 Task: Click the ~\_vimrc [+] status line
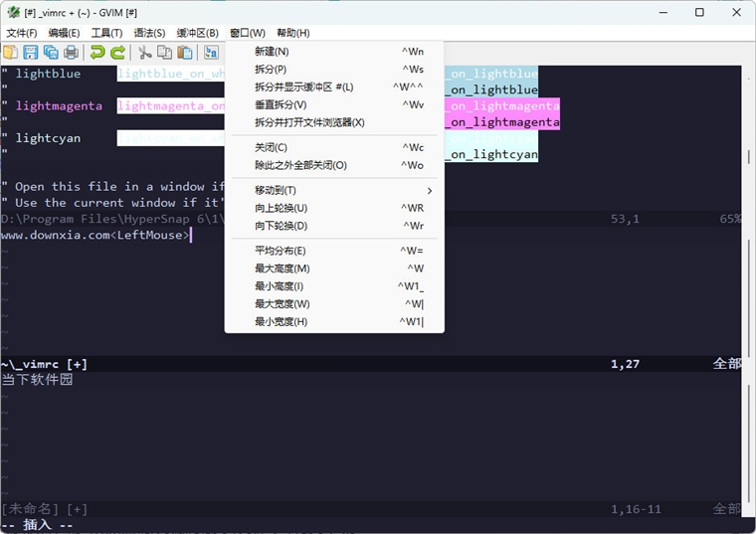[371, 364]
